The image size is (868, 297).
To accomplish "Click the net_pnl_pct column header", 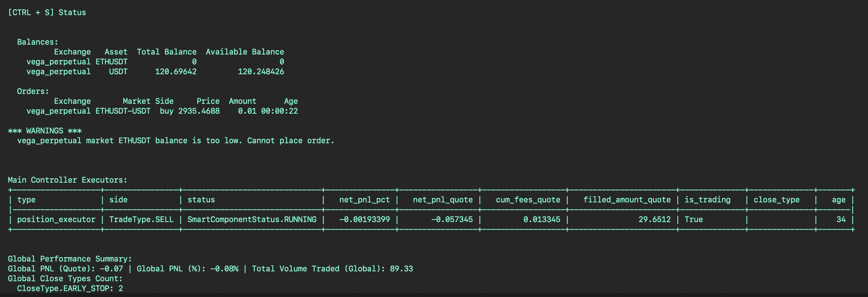I will coord(364,200).
